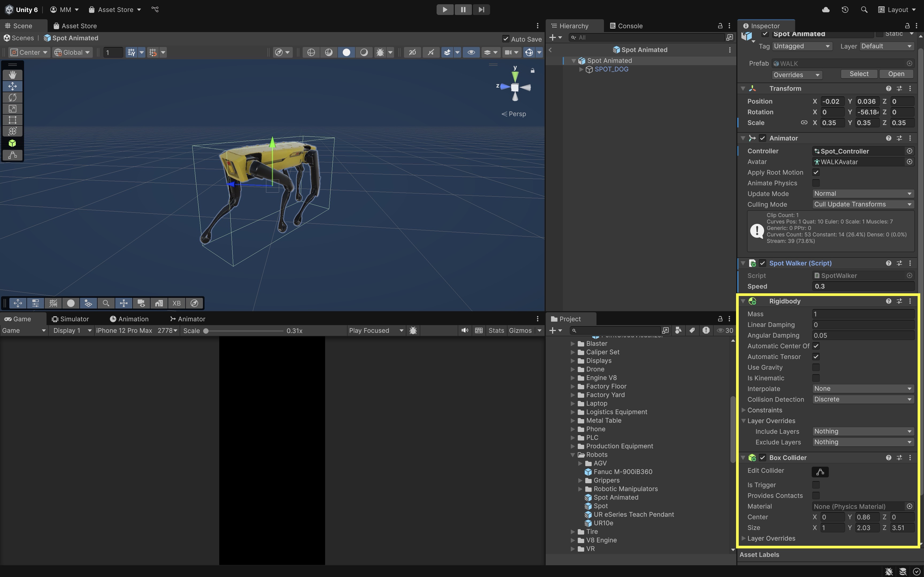Click the Speed field of Spot Walker
This screenshot has width=924, height=577.
click(862, 286)
